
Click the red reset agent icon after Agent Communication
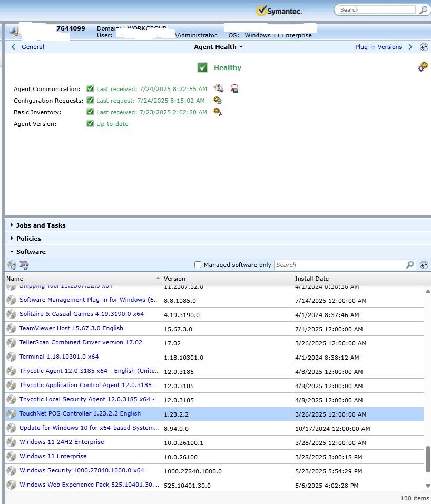(x=234, y=88)
